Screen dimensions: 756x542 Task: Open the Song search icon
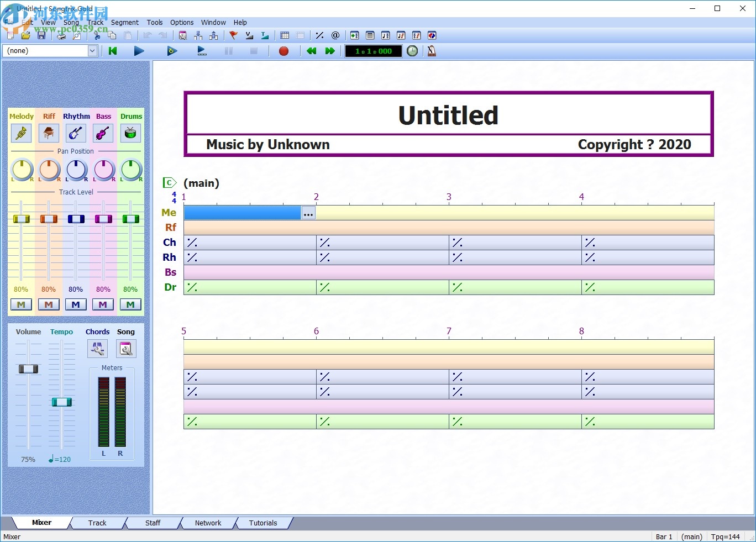coord(126,349)
